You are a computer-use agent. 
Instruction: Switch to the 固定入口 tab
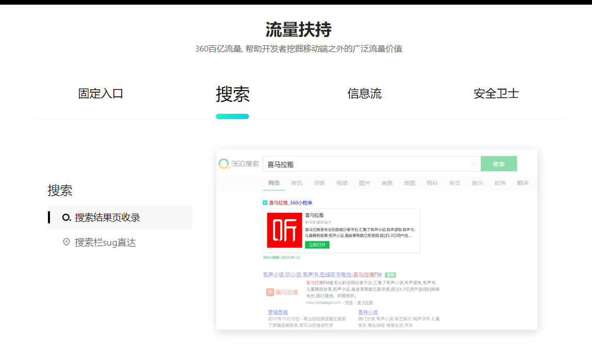click(100, 94)
